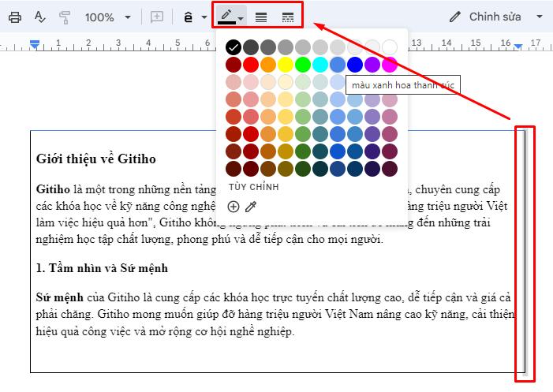Open the 100% zoom dropdown

(x=107, y=17)
